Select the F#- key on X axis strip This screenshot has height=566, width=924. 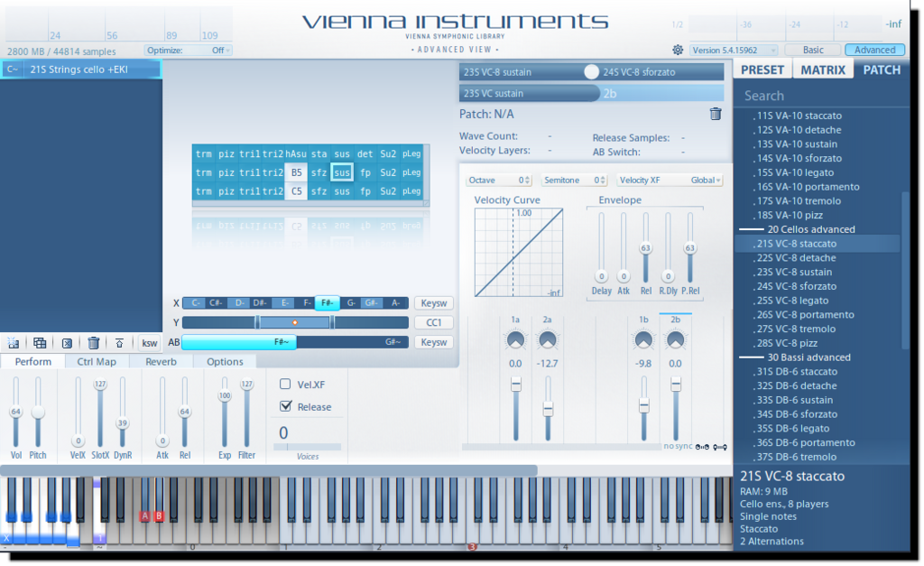tap(327, 303)
